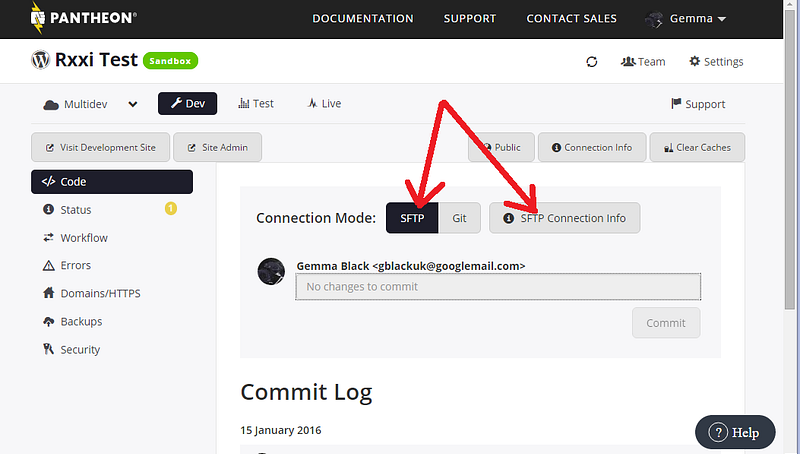Click the commit message input field
800x454 pixels.
[x=498, y=287]
